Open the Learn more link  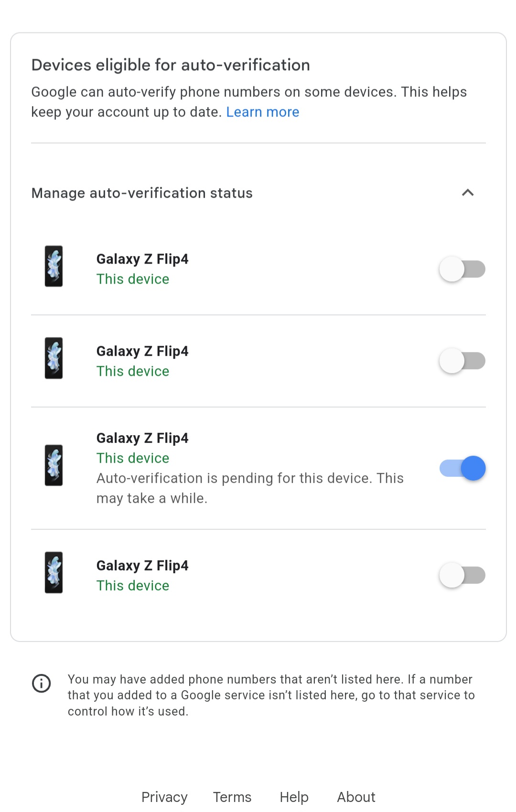coord(263,112)
